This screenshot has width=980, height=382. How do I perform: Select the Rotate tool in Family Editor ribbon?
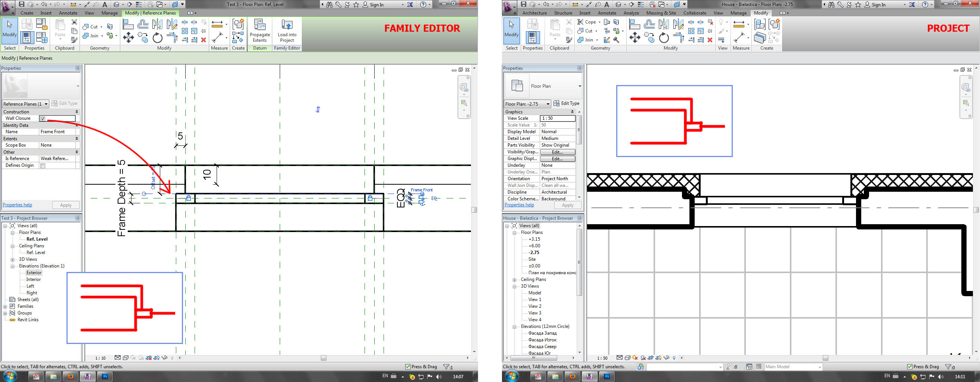[x=157, y=37]
